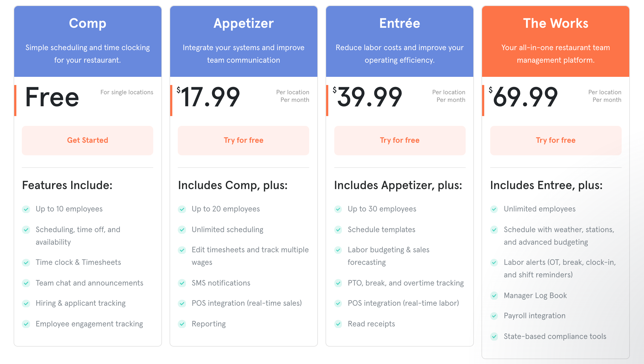Click the checkmark next to Reporting
The width and height of the screenshot is (644, 364).
pos(182,324)
